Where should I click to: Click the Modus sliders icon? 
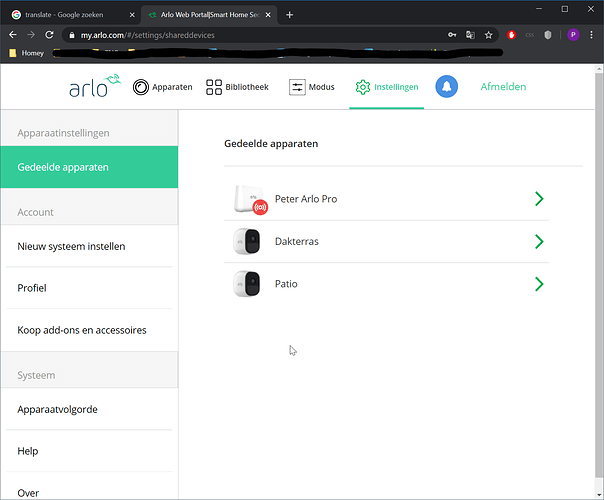[297, 87]
